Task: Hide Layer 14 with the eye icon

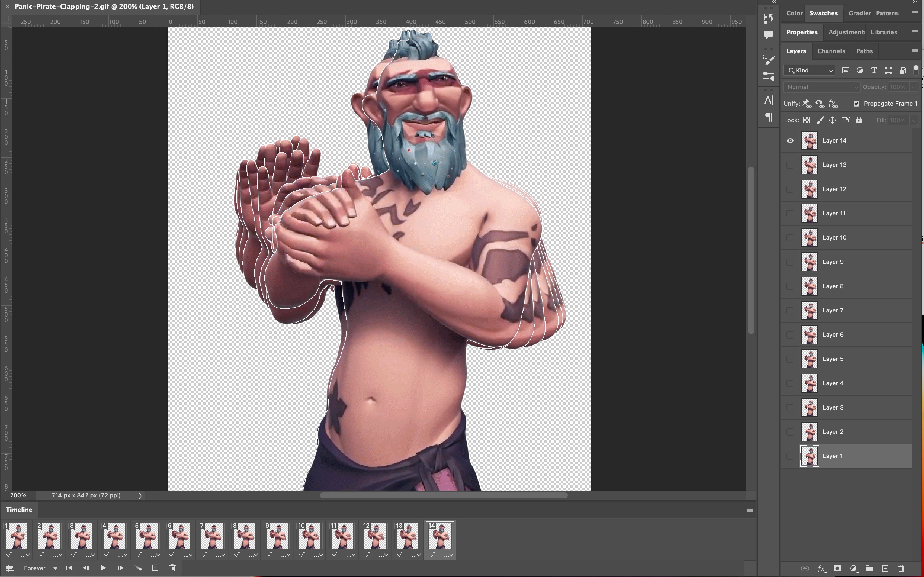Action: [790, 141]
